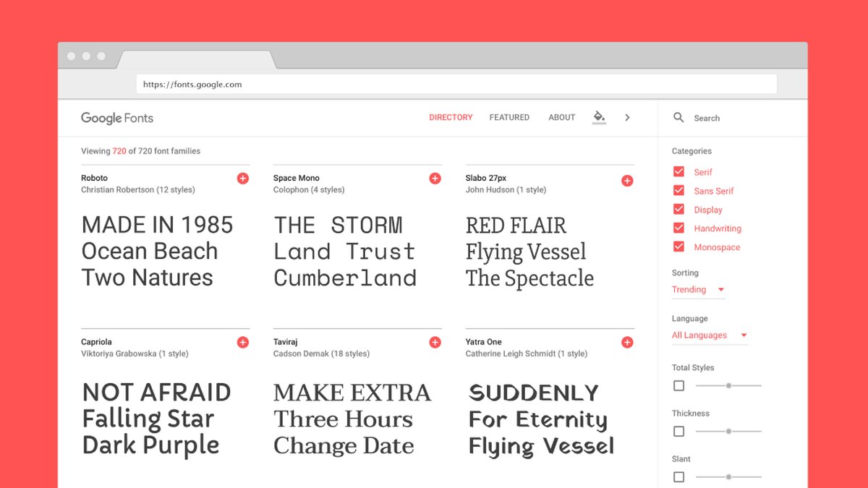
Task: Uncheck the Serif category checkbox
Action: pos(678,172)
